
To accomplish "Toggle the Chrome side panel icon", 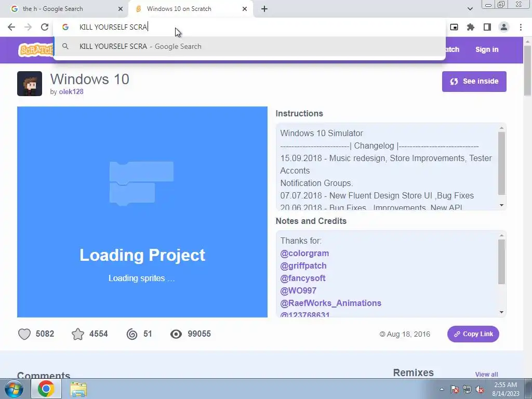I will pos(487,27).
